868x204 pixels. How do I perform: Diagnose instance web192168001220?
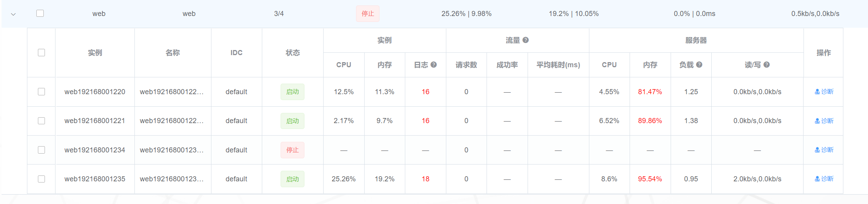click(x=824, y=91)
